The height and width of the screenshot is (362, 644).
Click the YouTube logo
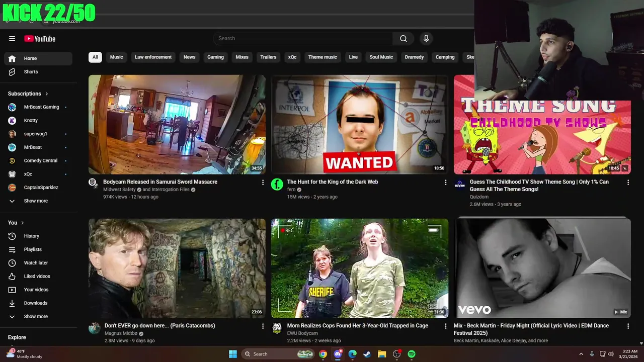40,39
